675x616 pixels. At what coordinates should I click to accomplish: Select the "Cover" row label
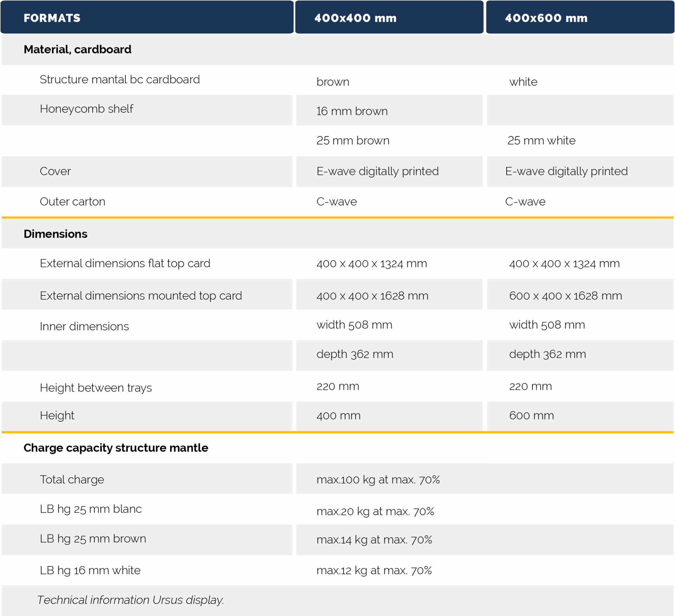(55, 171)
